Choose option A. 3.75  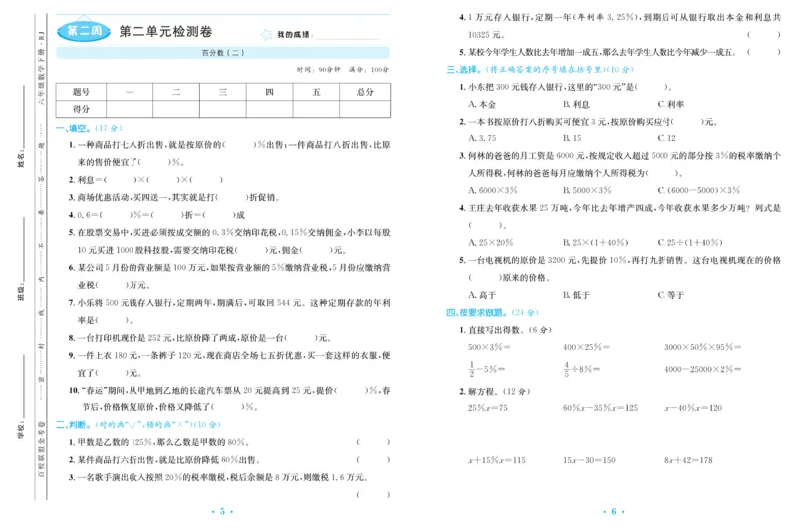coord(482,138)
